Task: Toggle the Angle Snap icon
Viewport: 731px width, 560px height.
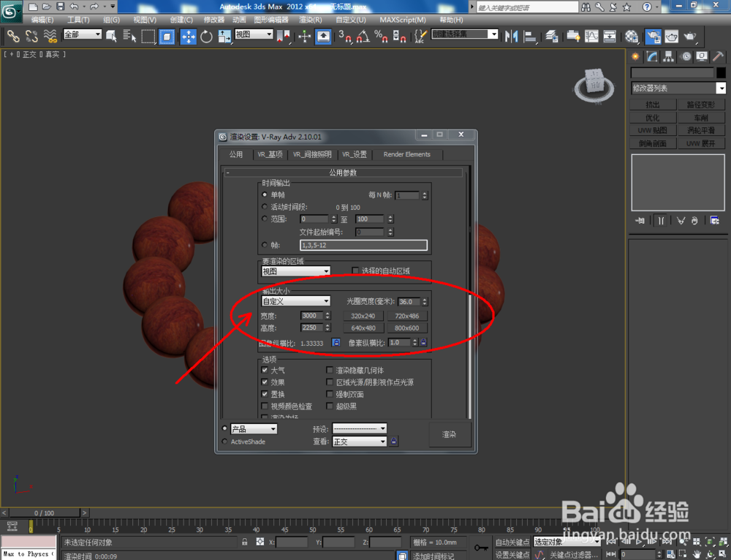Action: click(x=363, y=37)
